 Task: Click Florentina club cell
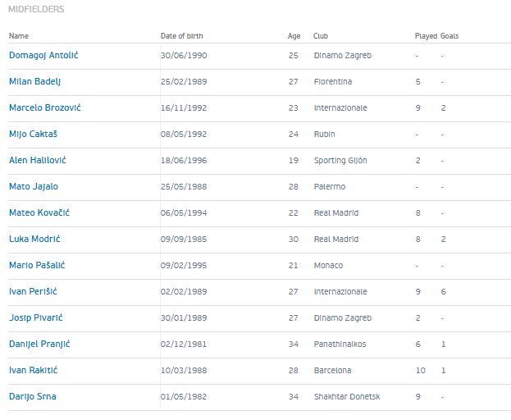[x=333, y=81]
